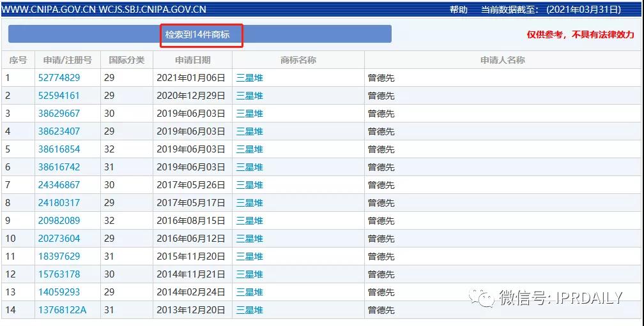Open 三星堆 trademark in row 9
The height and width of the screenshot is (326, 644).
click(249, 220)
